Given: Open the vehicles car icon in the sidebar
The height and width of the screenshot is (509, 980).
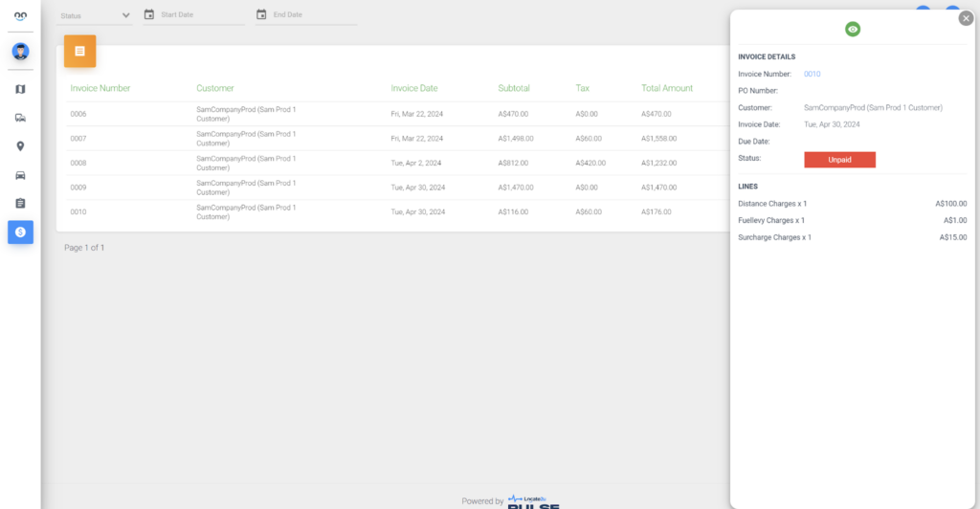Looking at the screenshot, I should (x=21, y=175).
